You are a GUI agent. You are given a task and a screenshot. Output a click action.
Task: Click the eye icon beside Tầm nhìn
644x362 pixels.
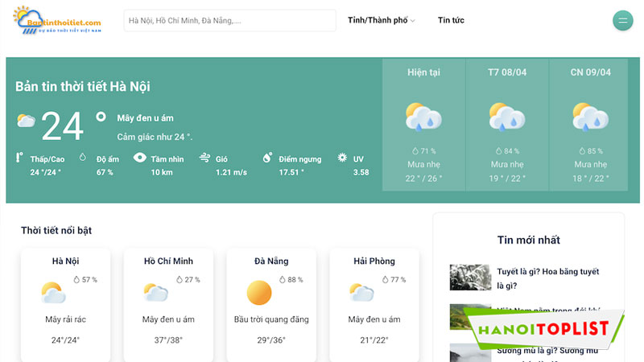click(140, 158)
